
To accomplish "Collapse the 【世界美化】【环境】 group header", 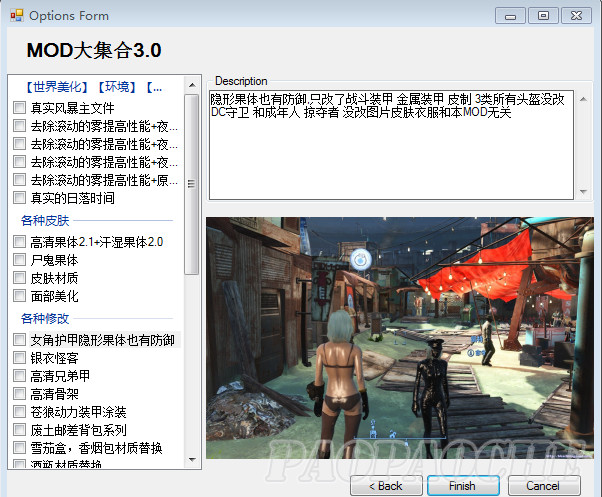I will tap(94, 87).
